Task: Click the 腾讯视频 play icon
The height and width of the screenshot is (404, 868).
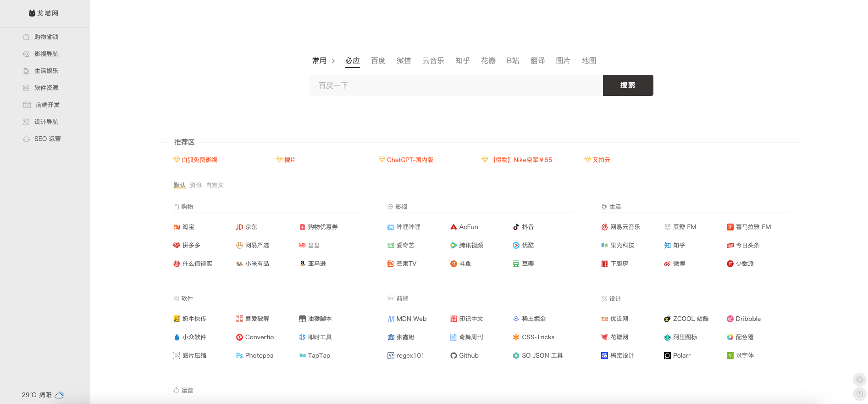Action: pos(453,245)
